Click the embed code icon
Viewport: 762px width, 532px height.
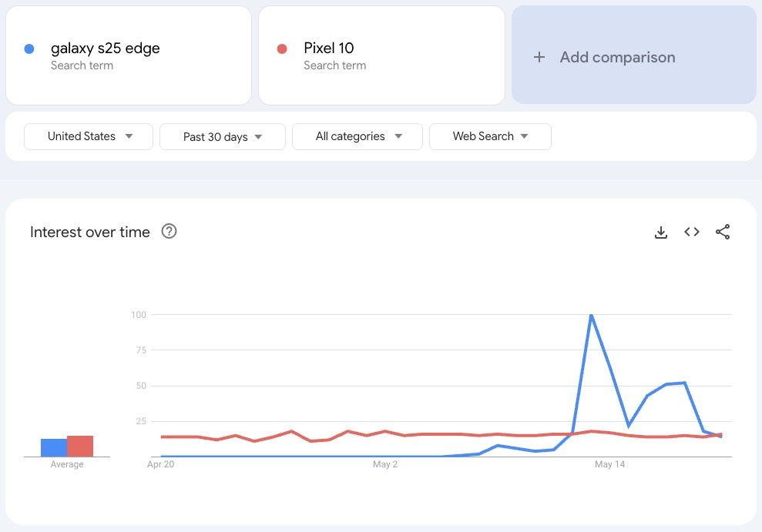coord(692,232)
